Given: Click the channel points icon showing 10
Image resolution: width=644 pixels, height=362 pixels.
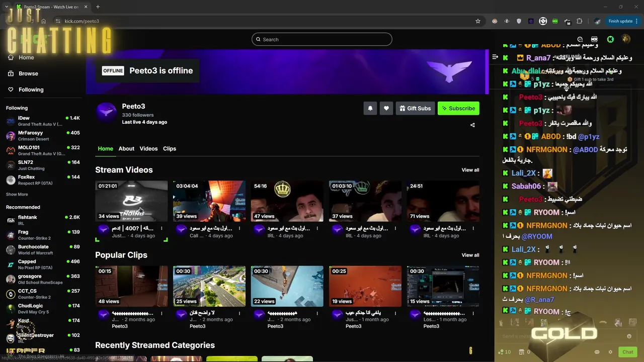Looking at the screenshot, I should 505,352.
